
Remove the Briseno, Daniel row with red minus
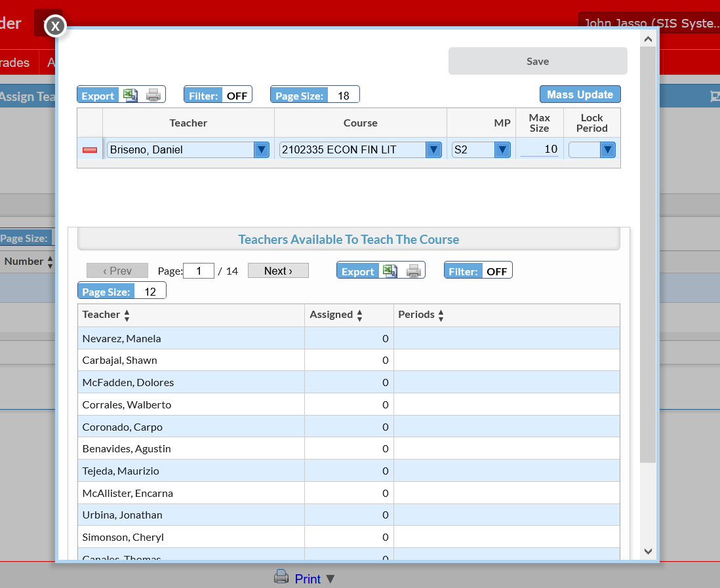click(x=90, y=150)
